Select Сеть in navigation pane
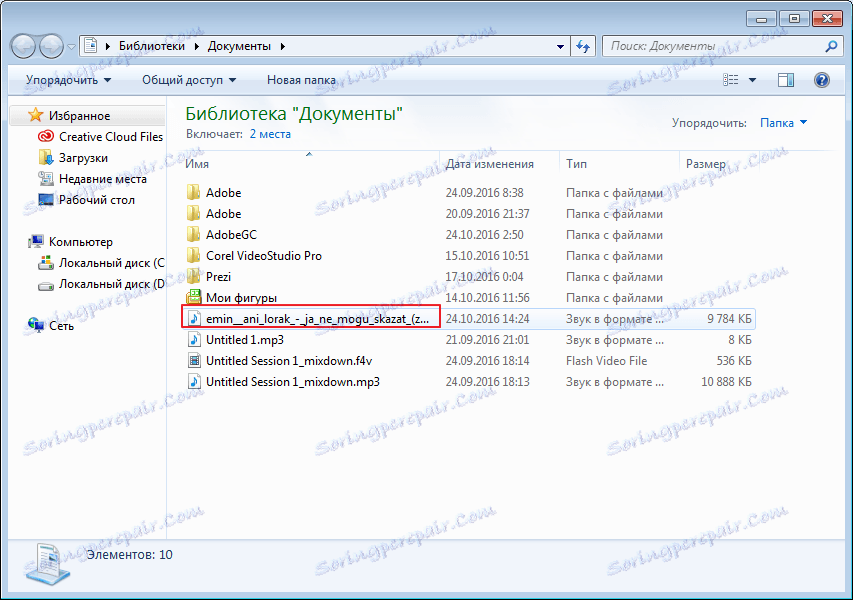 click(x=61, y=325)
